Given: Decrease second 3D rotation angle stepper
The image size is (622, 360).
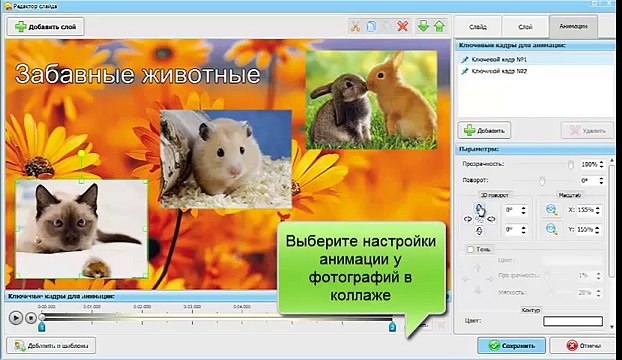Looking at the screenshot, I should pos(523,232).
